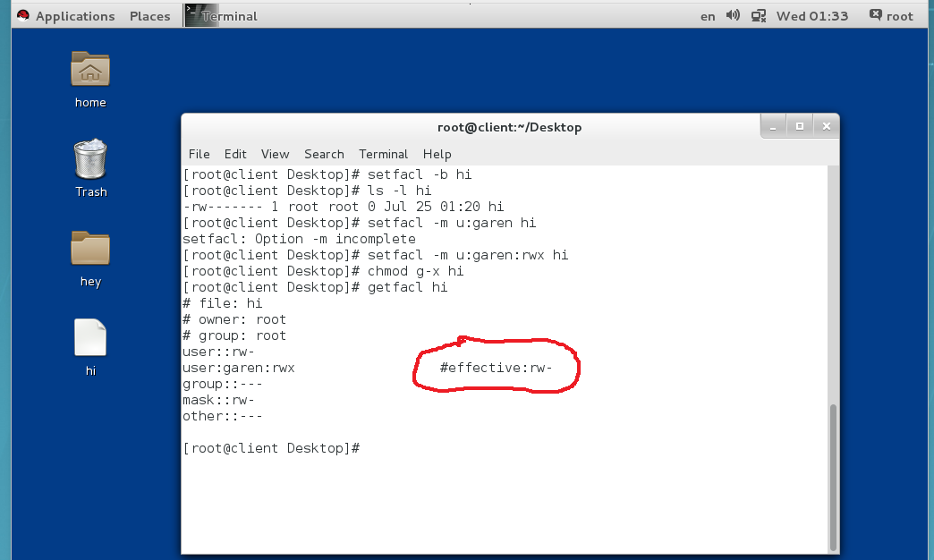This screenshot has width=934, height=560.
Task: Open the Search menu in terminal
Action: pos(324,154)
